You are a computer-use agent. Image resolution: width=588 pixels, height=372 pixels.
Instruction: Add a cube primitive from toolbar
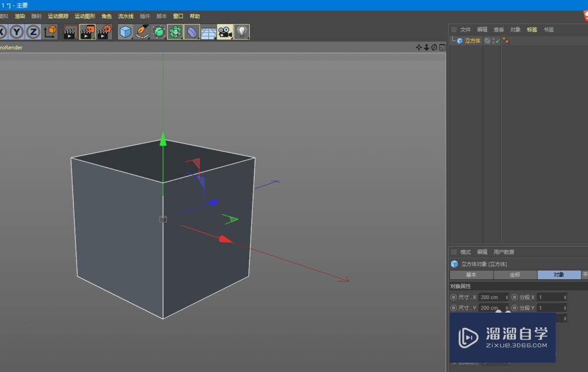[125, 32]
